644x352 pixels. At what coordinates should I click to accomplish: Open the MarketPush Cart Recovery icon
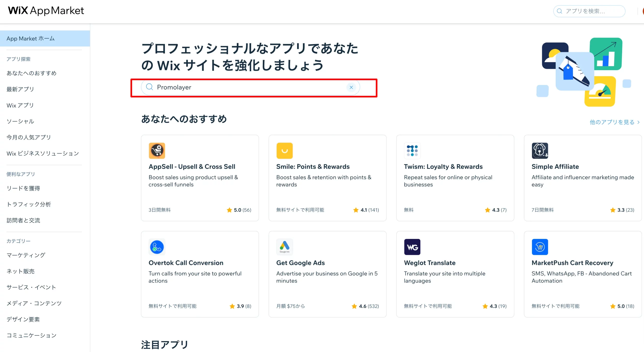(540, 247)
